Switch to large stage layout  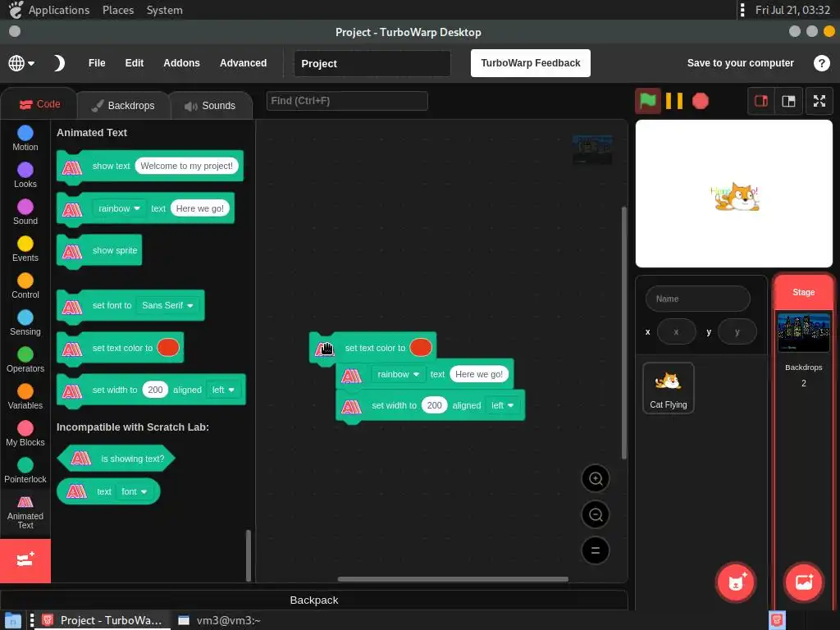tap(788, 101)
